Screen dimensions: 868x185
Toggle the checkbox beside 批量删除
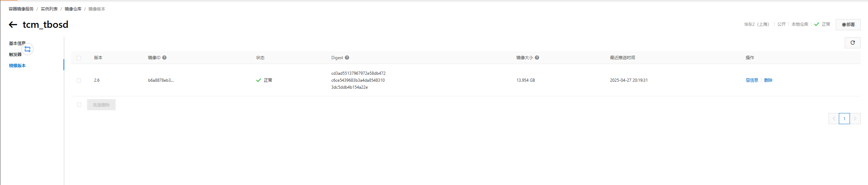click(79, 105)
